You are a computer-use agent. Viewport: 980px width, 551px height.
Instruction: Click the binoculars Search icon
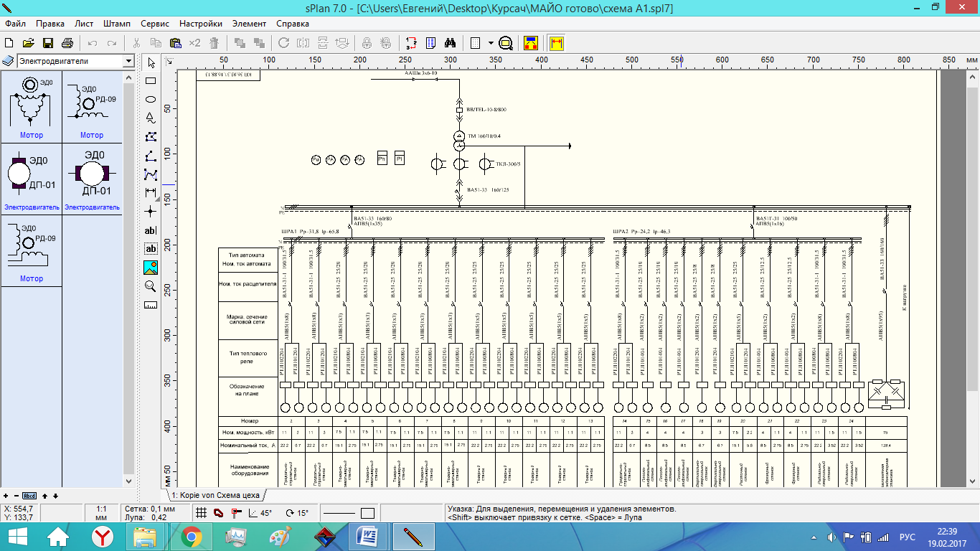(451, 43)
